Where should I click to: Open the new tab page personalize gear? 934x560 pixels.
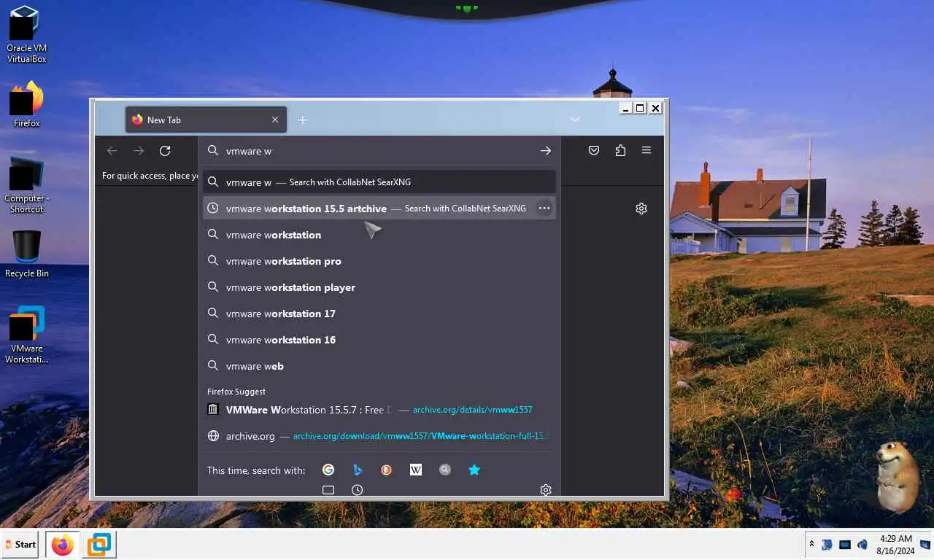point(641,209)
